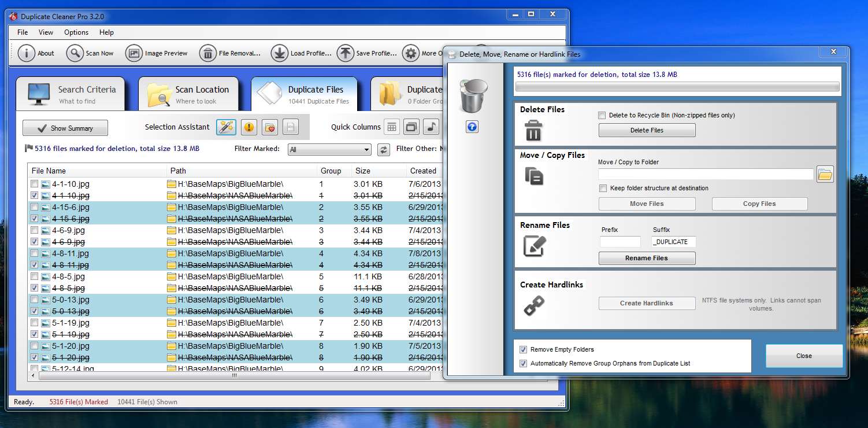The height and width of the screenshot is (428, 868).
Task: Click the horizontal scrollbar of file list
Action: [x=234, y=375]
